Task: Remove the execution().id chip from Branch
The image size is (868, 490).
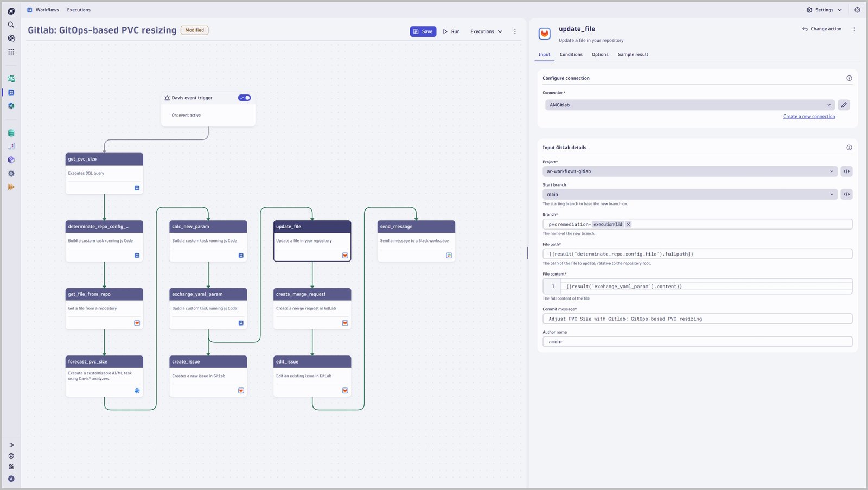Action: pyautogui.click(x=628, y=224)
